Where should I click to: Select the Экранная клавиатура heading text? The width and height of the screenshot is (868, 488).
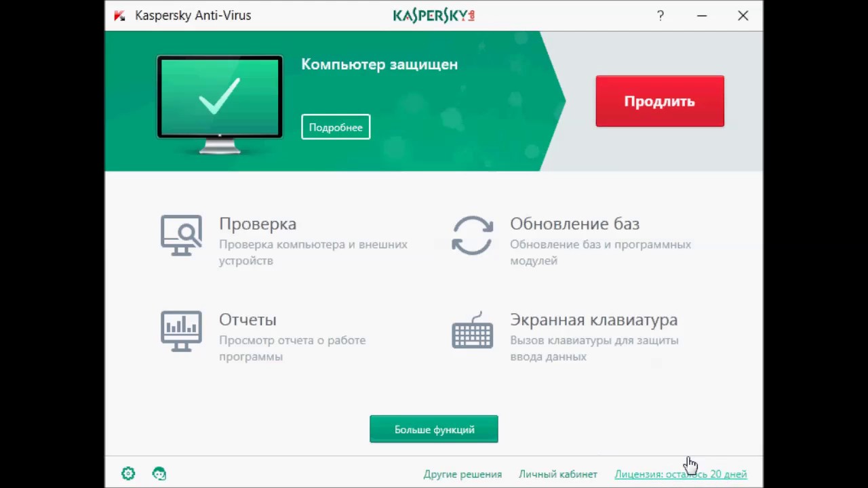point(594,319)
